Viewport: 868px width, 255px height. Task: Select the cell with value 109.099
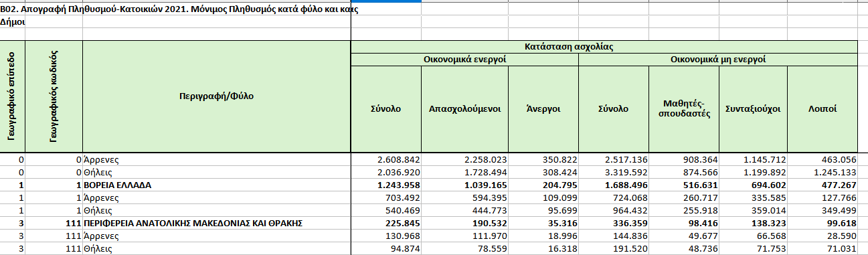(543, 198)
